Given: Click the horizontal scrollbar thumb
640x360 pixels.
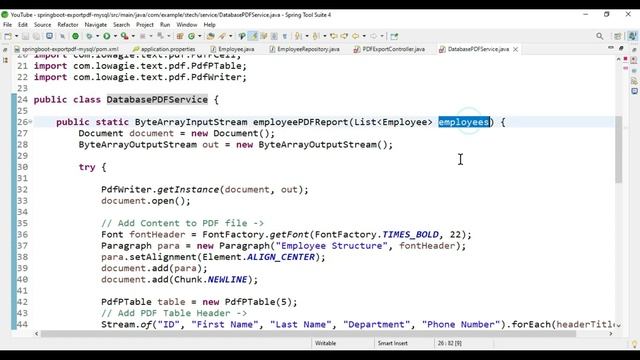Looking at the screenshot, I should (x=308, y=333).
